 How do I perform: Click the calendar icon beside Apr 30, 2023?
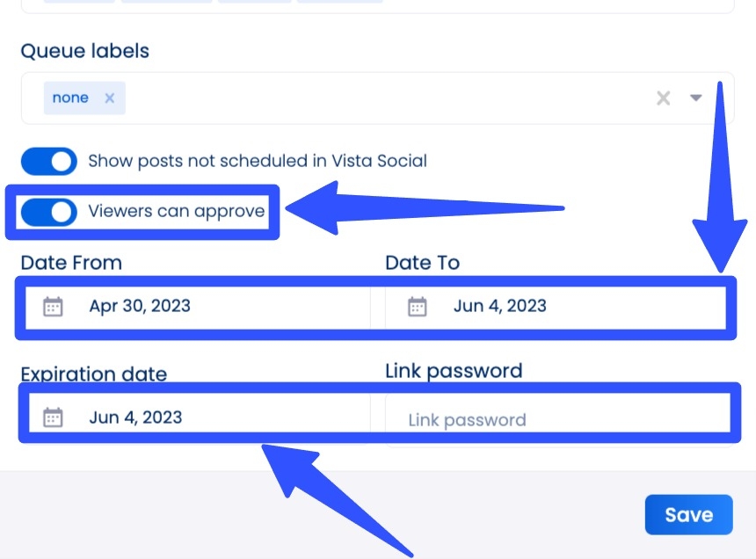click(53, 306)
